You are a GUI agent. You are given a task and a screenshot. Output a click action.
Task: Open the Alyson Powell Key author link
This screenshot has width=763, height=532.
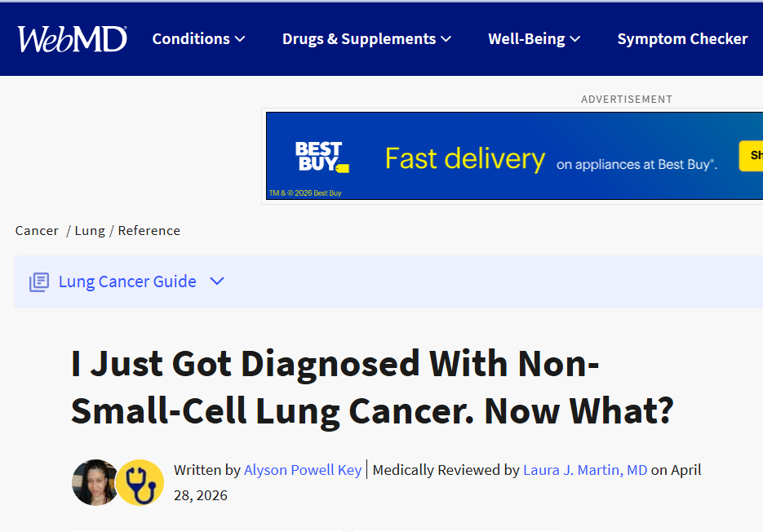303,470
